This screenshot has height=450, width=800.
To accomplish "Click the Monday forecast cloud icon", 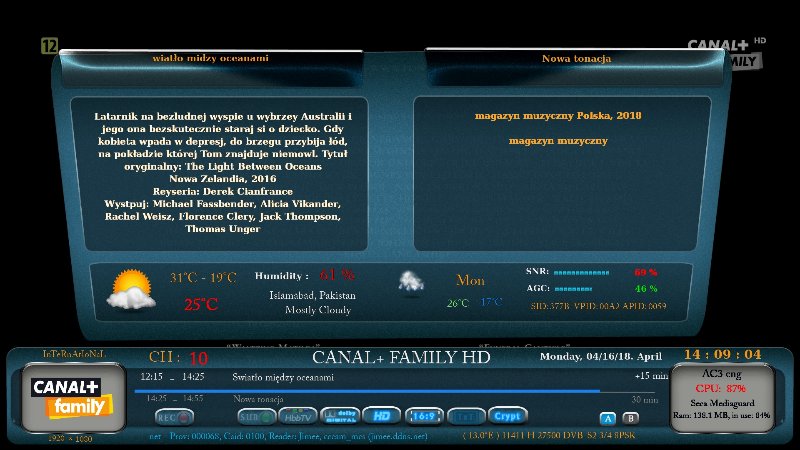I will coord(411,282).
